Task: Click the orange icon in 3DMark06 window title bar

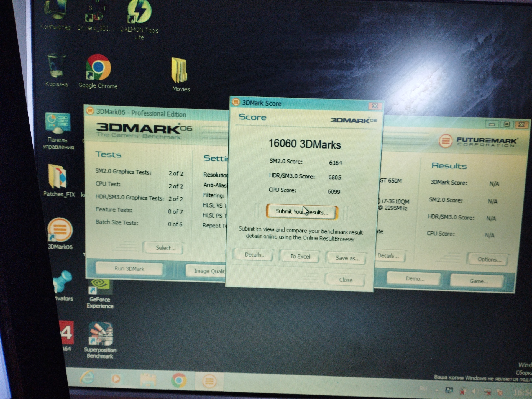Action: (90, 111)
